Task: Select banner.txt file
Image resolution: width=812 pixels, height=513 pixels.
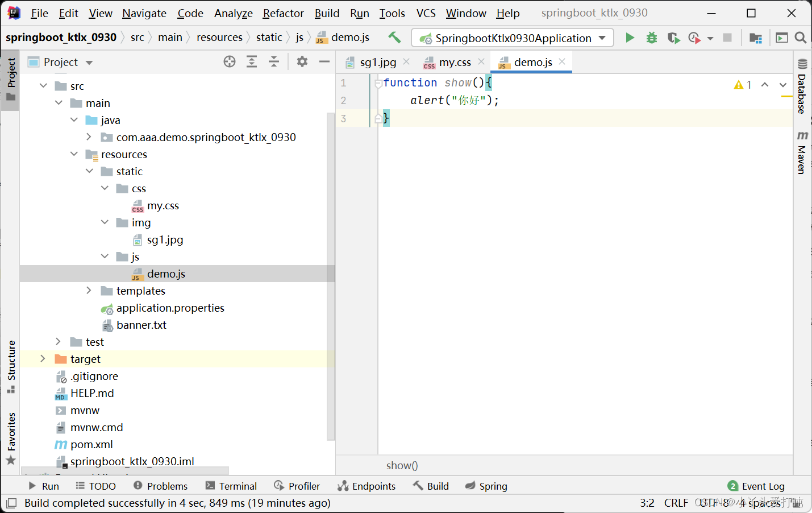Action: (x=141, y=325)
